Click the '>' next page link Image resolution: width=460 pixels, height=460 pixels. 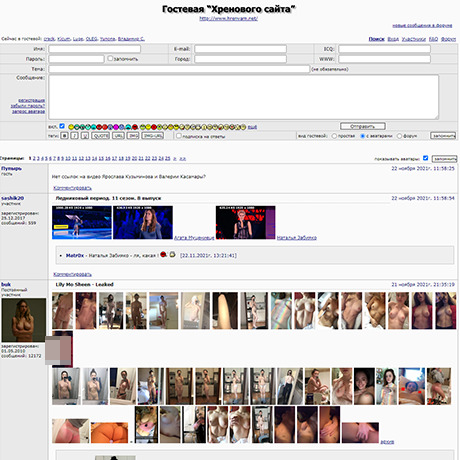[175, 158]
